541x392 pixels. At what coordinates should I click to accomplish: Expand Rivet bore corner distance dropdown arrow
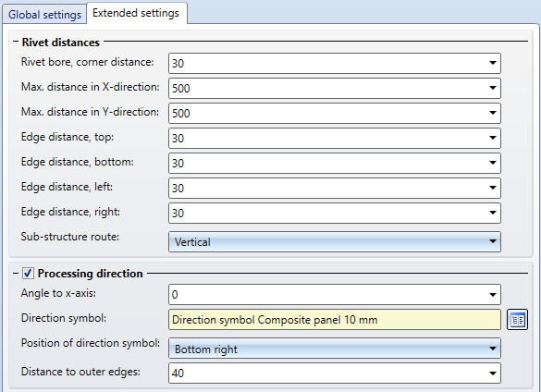(x=493, y=63)
